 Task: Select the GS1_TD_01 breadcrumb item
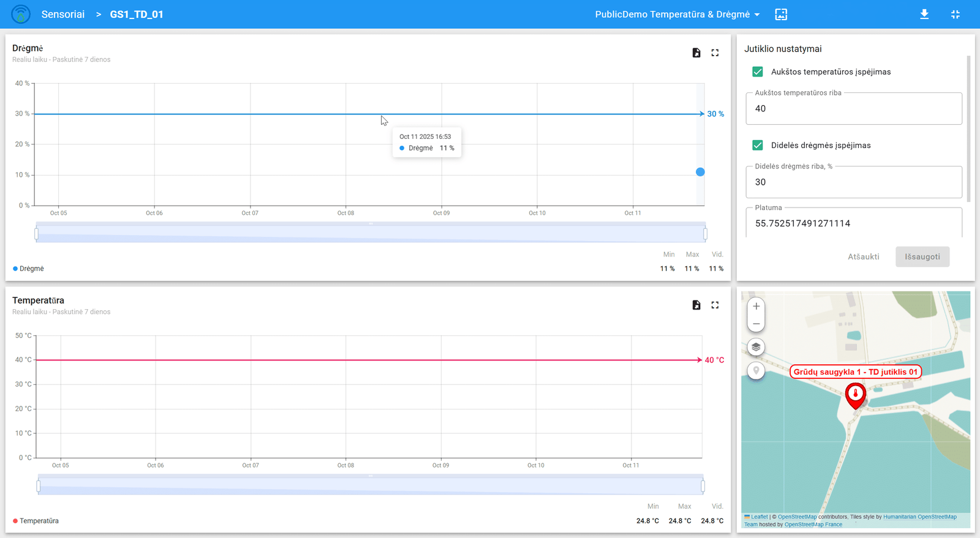coord(137,14)
